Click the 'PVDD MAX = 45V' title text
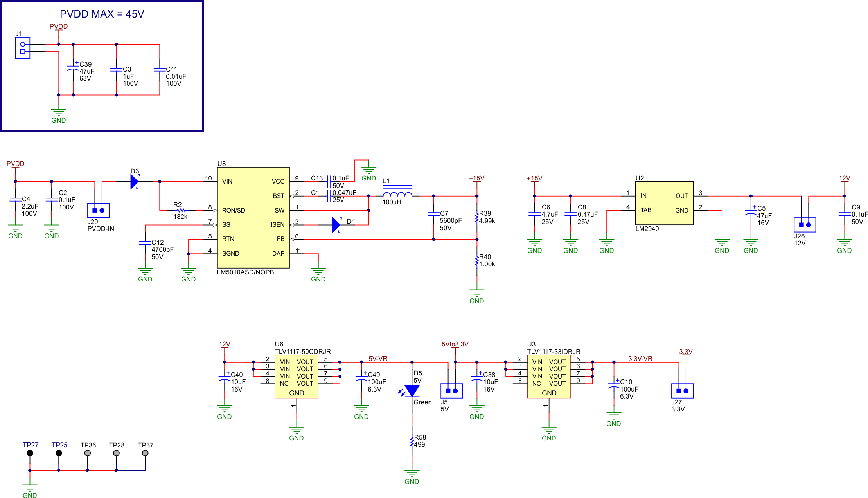 click(x=102, y=14)
